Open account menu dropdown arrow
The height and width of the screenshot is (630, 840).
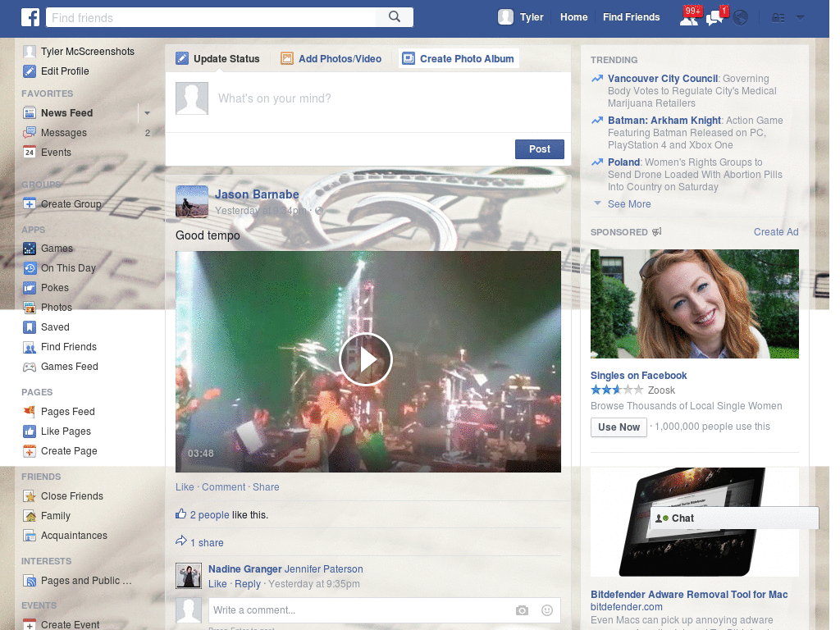800,18
